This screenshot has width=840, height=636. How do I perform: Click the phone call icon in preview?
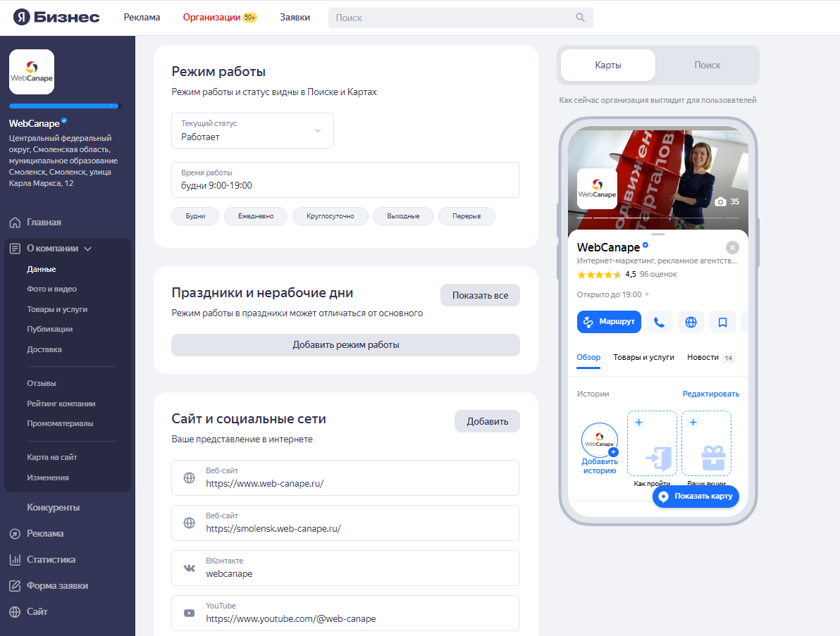[660, 322]
